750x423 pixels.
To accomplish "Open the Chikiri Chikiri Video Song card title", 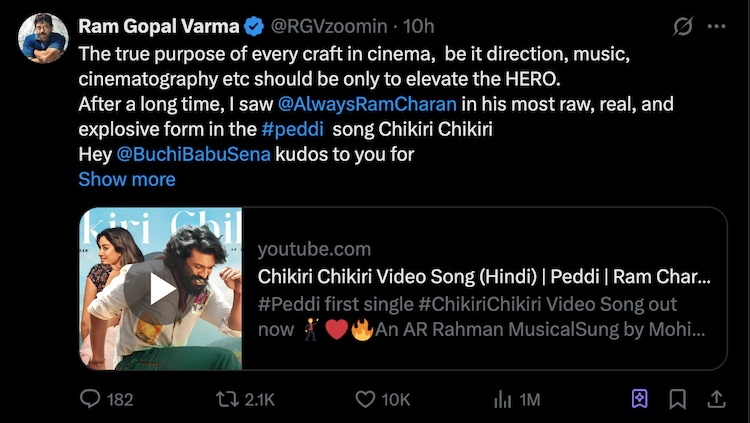I will [484, 277].
